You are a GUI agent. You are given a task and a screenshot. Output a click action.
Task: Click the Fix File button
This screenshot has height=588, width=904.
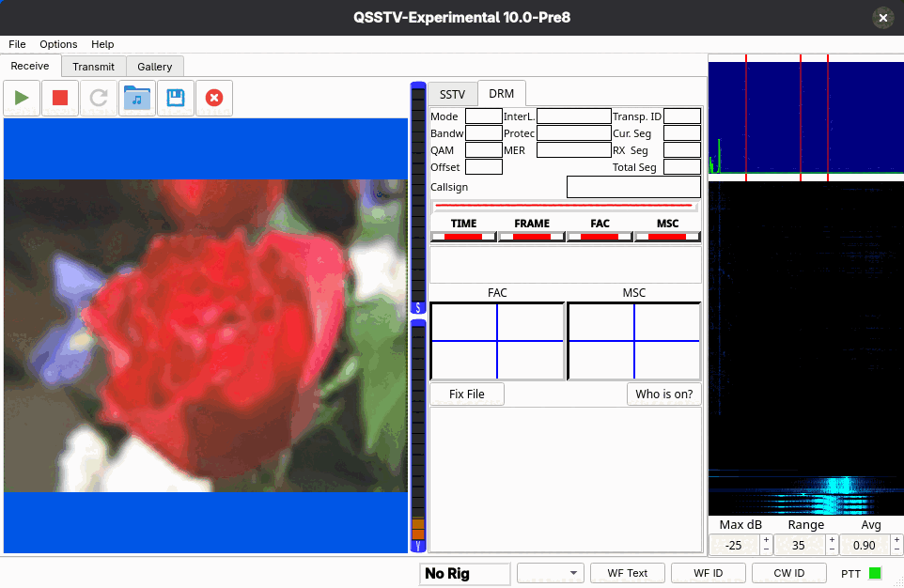point(467,395)
